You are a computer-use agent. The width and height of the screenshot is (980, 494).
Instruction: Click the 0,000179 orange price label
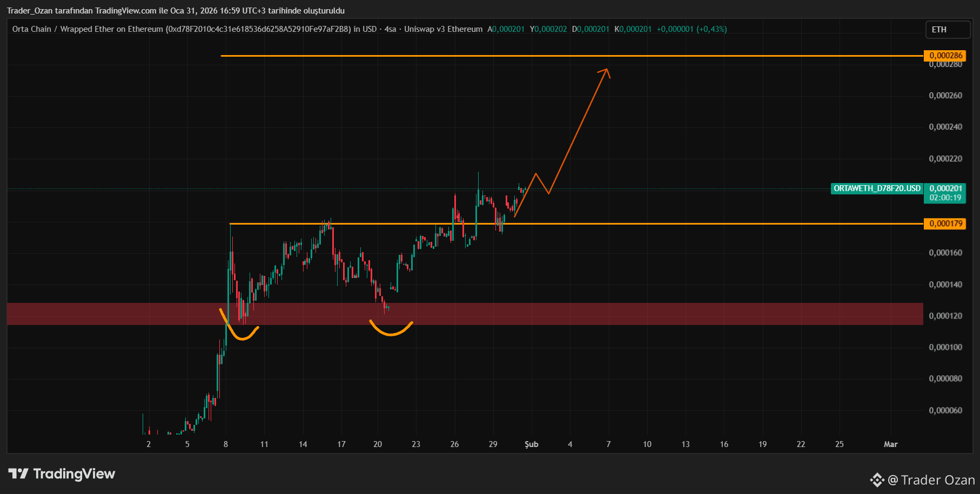[945, 224]
